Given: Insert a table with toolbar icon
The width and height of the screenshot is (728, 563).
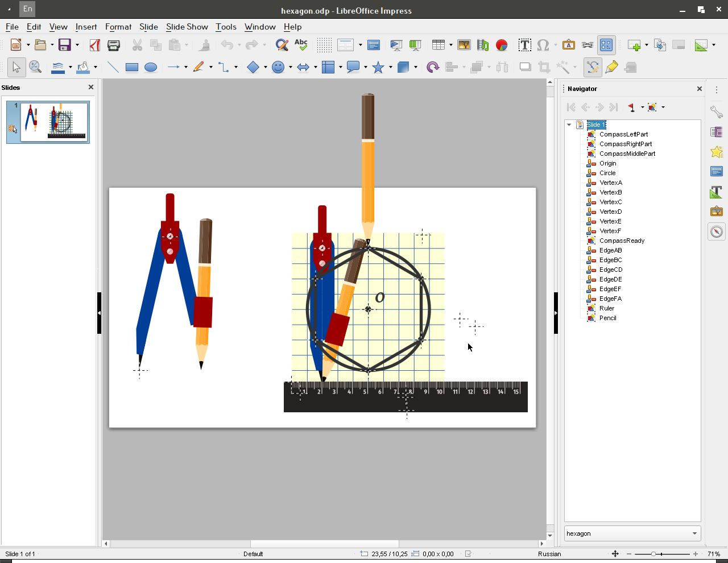Looking at the screenshot, I should [x=438, y=45].
